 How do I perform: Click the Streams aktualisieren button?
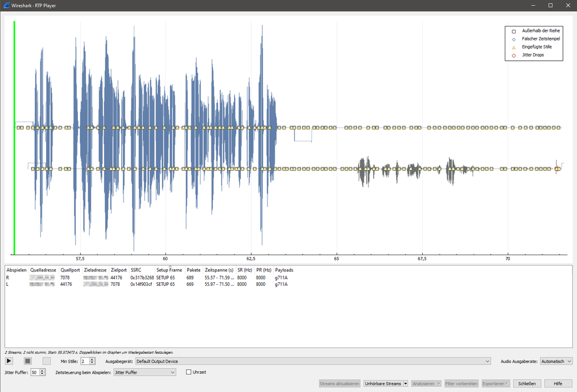click(x=339, y=383)
